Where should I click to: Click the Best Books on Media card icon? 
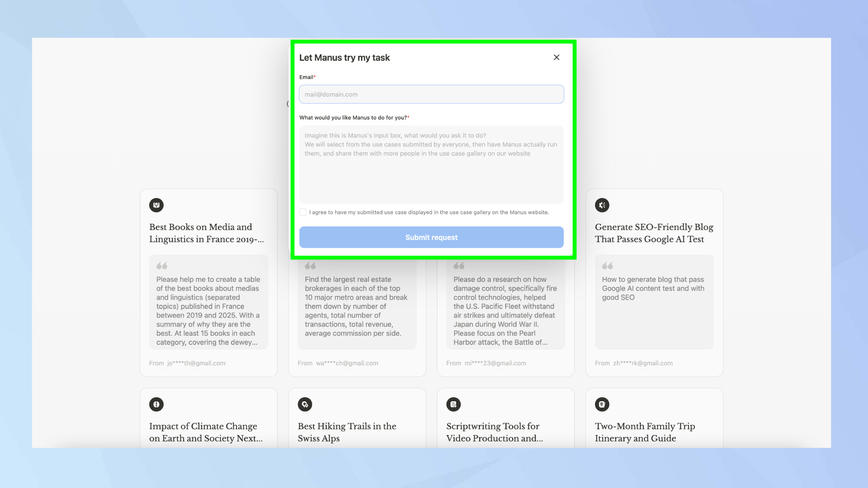(156, 205)
